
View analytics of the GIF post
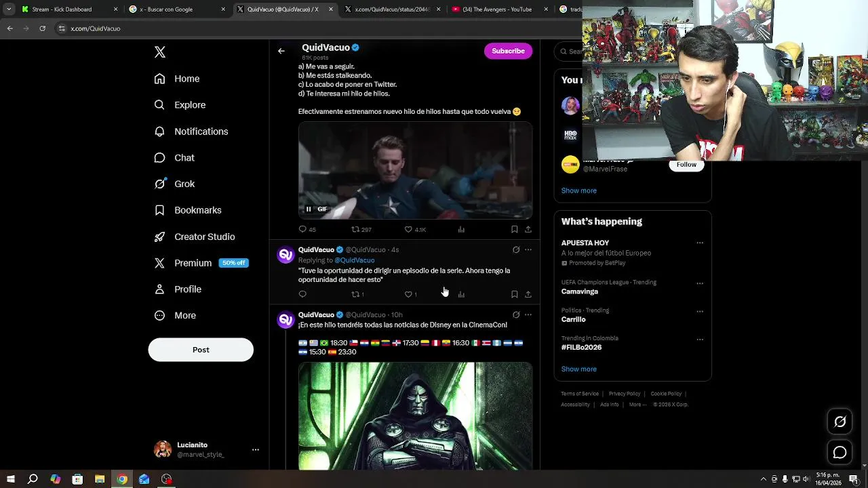[x=461, y=229]
